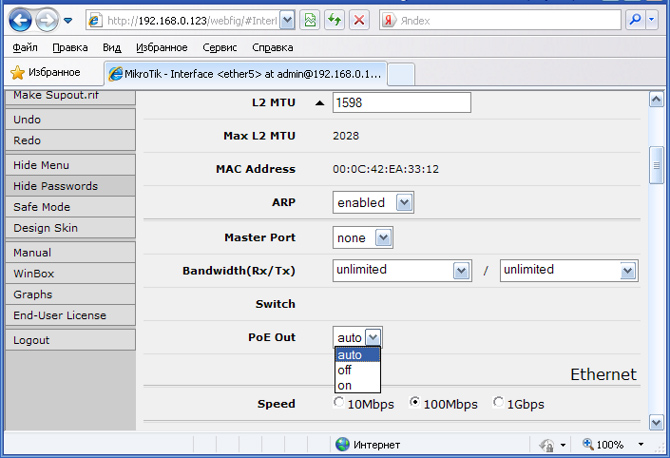Choose the 1Gbps speed option
The image size is (670, 458).
(x=497, y=404)
